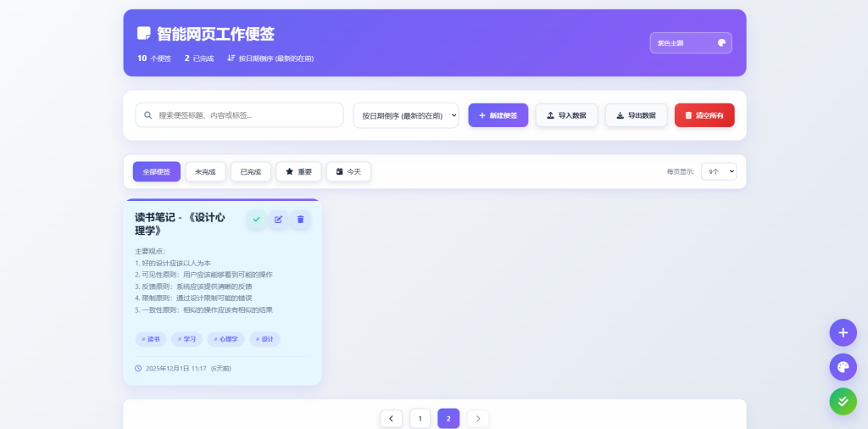Select page 2 in pagination
This screenshot has height=429, width=868.
pyautogui.click(x=448, y=419)
